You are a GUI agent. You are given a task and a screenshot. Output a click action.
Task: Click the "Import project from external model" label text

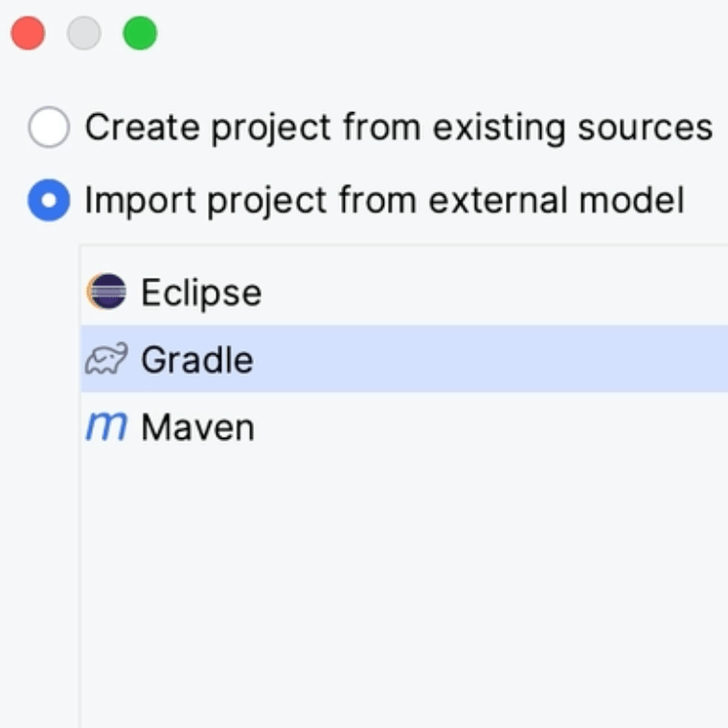point(384,201)
